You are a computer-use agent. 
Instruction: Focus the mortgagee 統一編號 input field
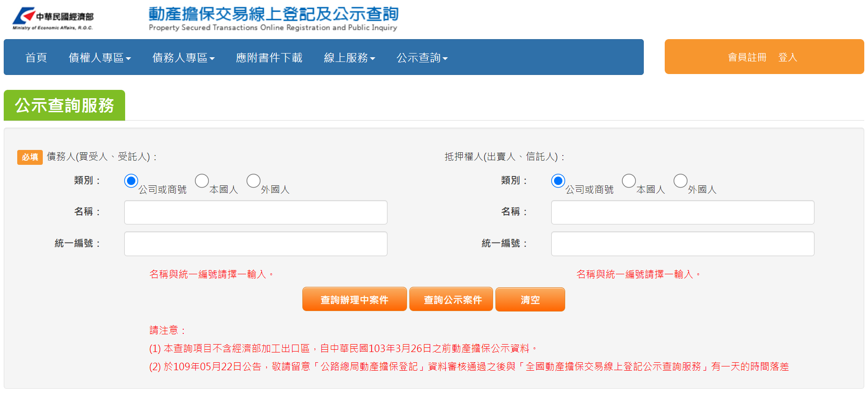682,244
